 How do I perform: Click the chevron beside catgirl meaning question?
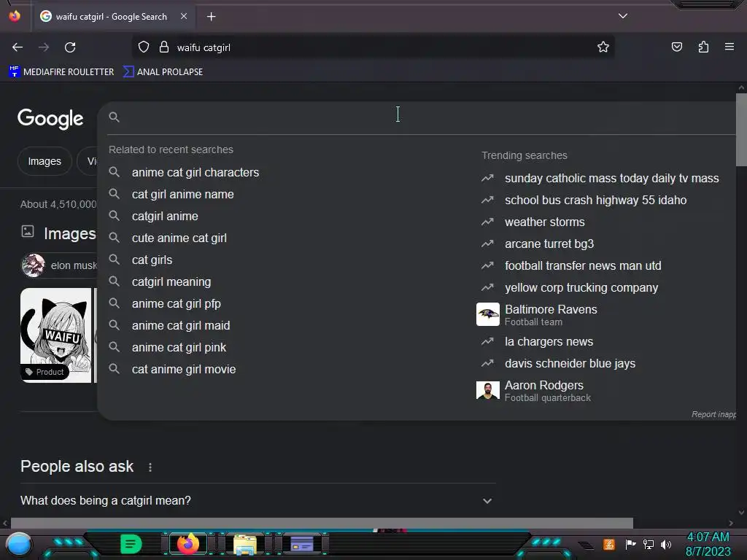(487, 501)
